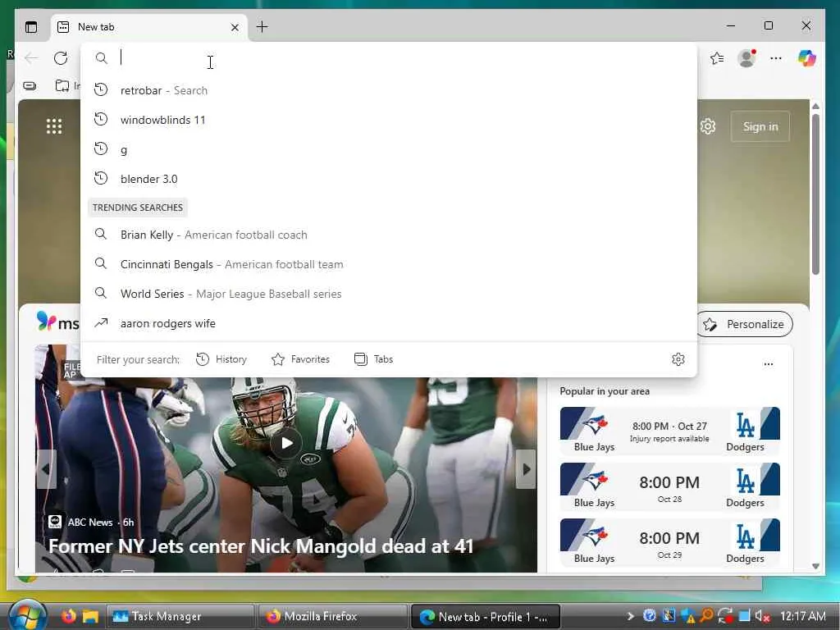The height and width of the screenshot is (630, 840).
Task: Open the Windows Start orb
Action: click(27, 615)
